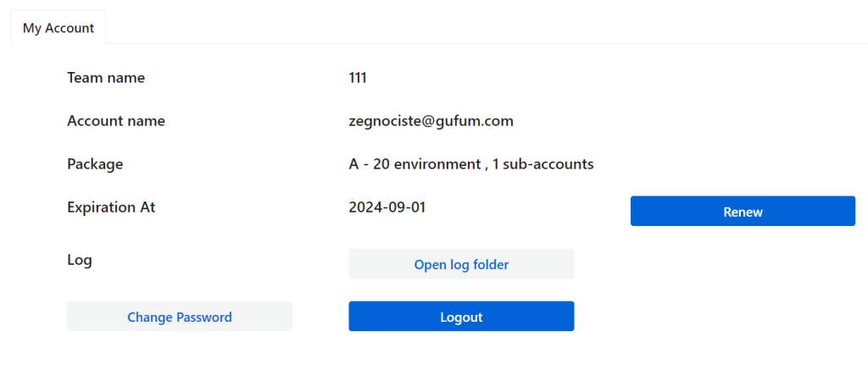Log out using the Logout button
Image resolution: width=868 pixels, height=370 pixels.
(461, 317)
